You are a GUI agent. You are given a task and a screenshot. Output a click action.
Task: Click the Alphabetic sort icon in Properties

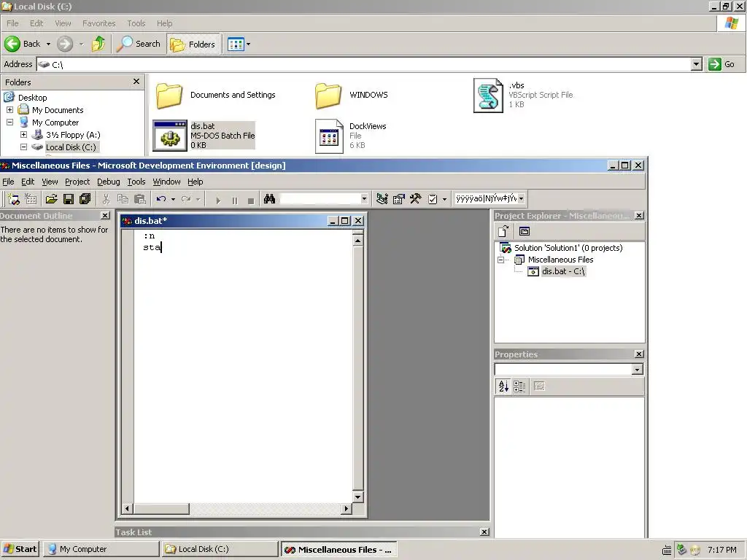coord(503,386)
